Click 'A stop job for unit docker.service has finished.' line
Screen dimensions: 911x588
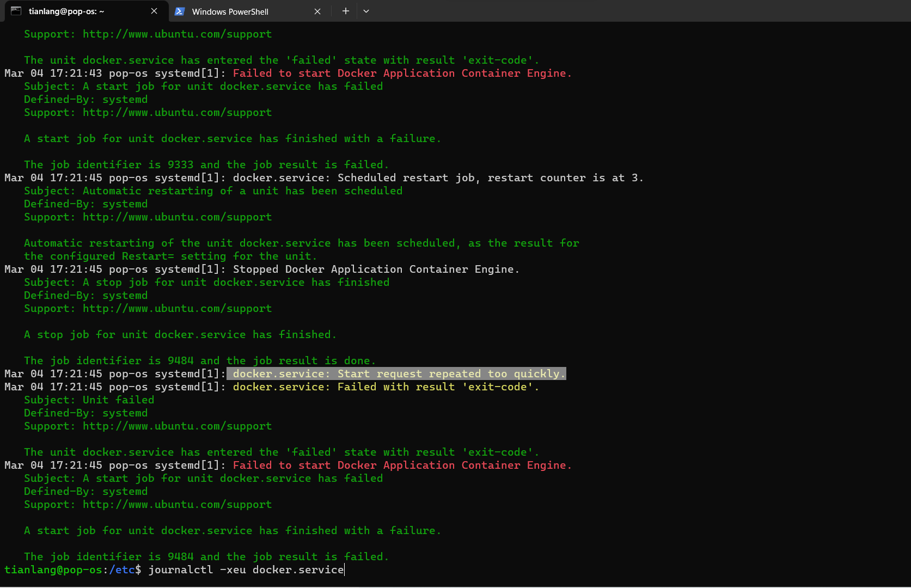point(180,334)
